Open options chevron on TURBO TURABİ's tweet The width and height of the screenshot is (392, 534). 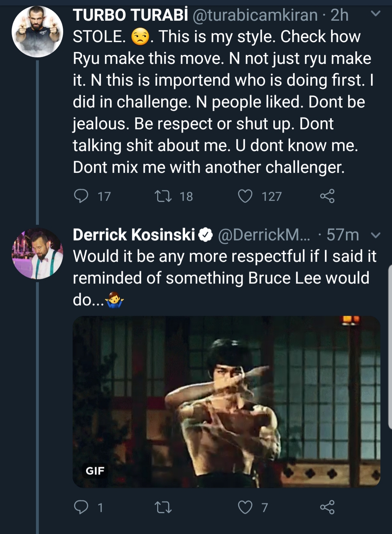376,14
